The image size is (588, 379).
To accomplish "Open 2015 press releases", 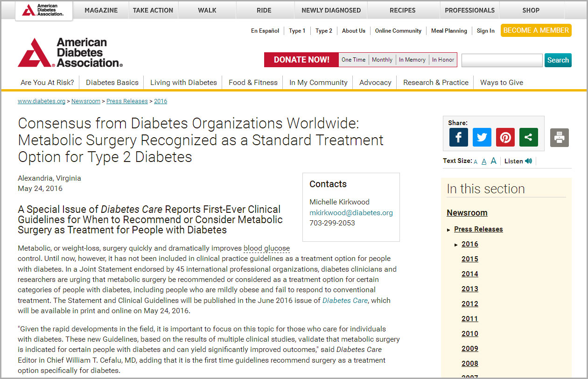I will click(x=469, y=259).
